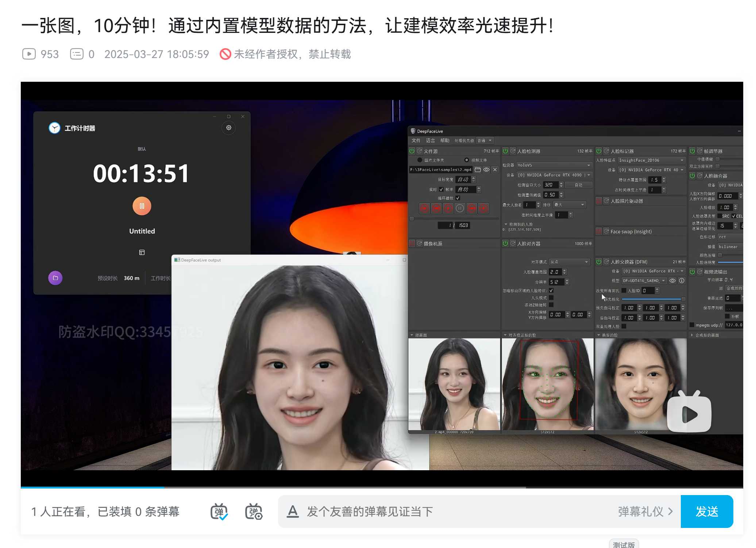Enable the 人头模式 checkbox
The image size is (756, 548).
pos(551,298)
